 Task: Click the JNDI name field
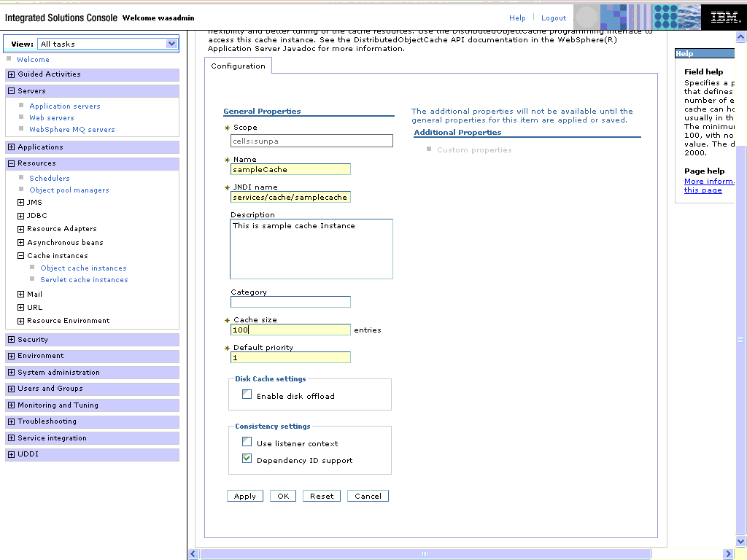click(290, 197)
